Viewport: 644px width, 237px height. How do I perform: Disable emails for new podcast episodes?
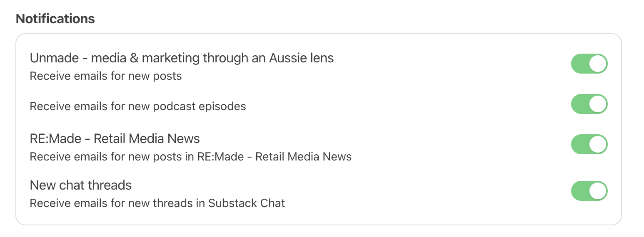pos(589,104)
